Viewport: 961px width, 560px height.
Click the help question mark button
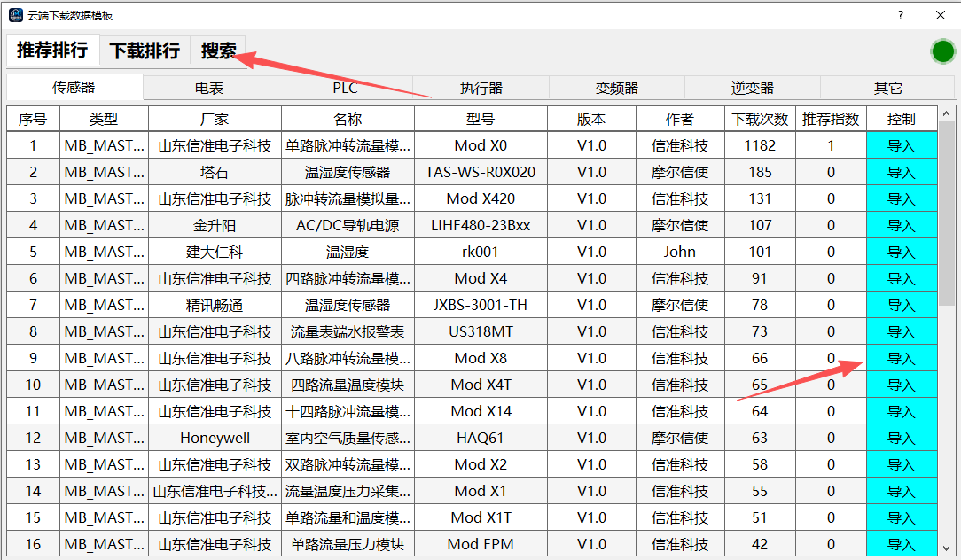pyautogui.click(x=901, y=15)
